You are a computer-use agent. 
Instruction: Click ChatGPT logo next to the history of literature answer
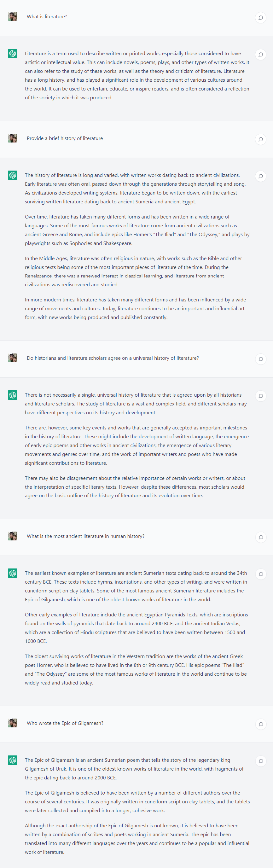click(x=13, y=175)
